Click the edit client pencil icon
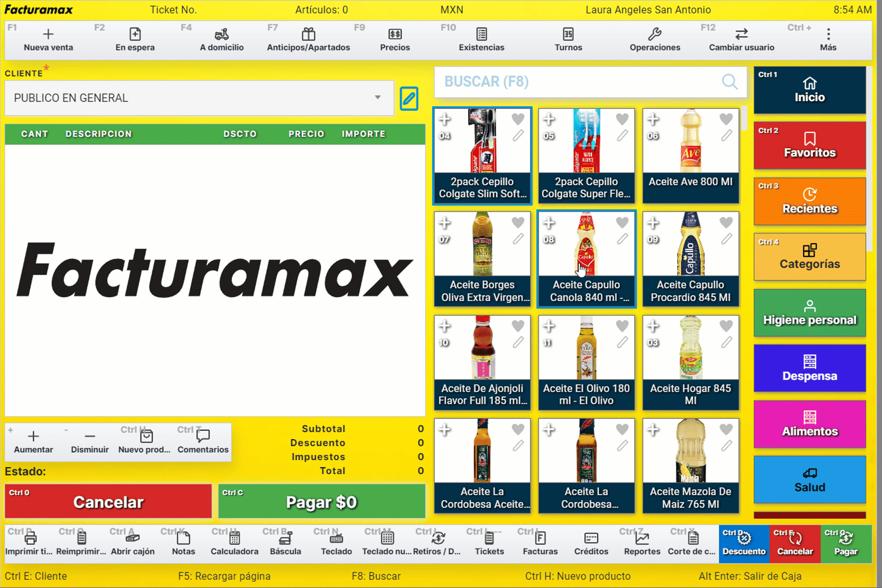 pos(409,98)
